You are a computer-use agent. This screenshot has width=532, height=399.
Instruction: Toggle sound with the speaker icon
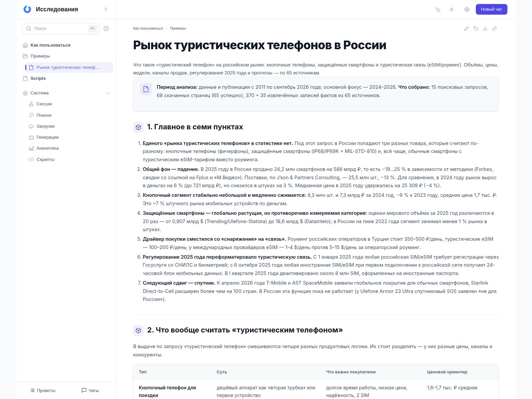click(452, 9)
